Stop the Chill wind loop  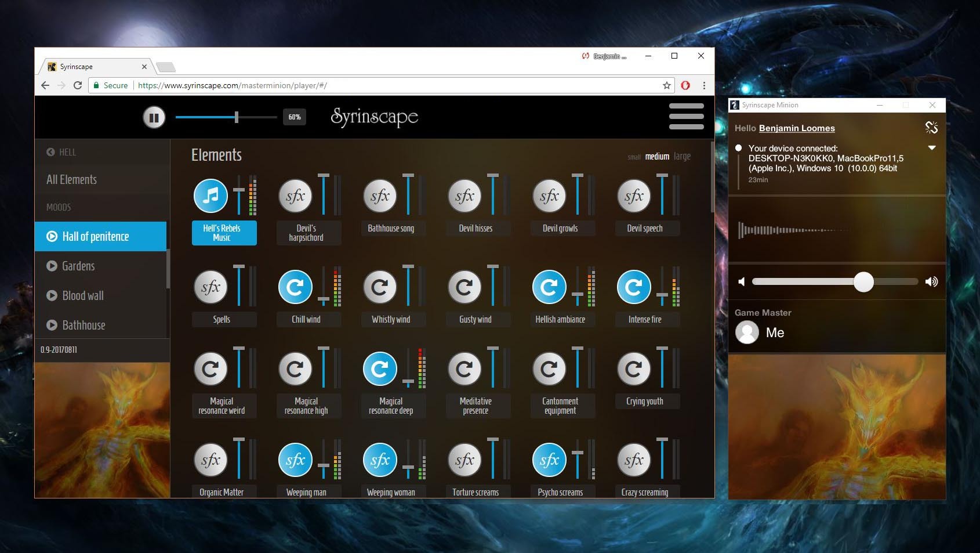pos(295,287)
